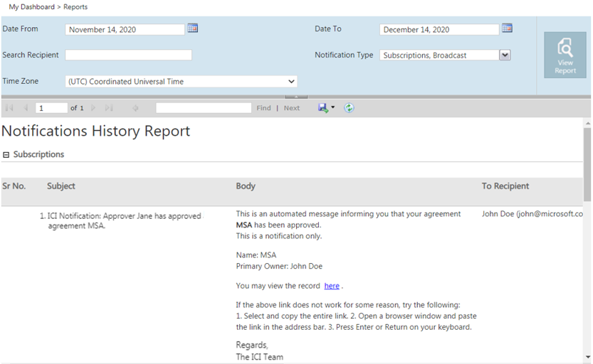Click Find in the report toolbar
The image size is (593, 364).
click(x=263, y=108)
